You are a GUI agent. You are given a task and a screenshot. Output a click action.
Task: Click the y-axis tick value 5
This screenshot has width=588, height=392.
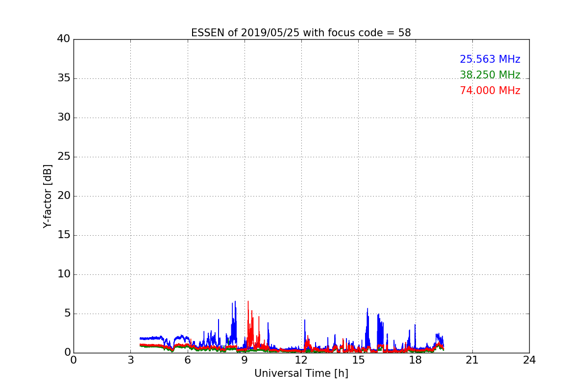tap(67, 314)
